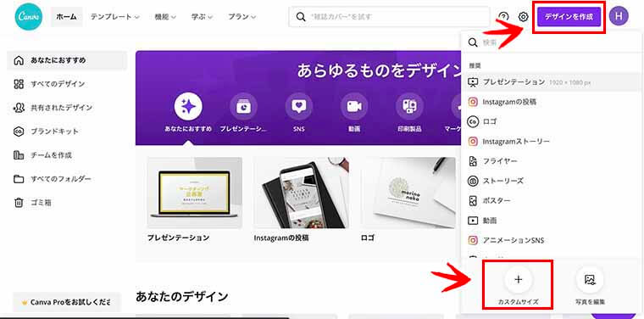The image size is (644, 319).
Task: Open settings gear icon
Action: (x=523, y=17)
